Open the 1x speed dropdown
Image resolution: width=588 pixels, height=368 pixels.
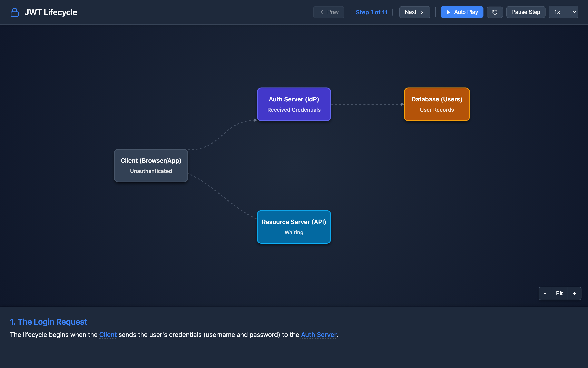pos(563,12)
